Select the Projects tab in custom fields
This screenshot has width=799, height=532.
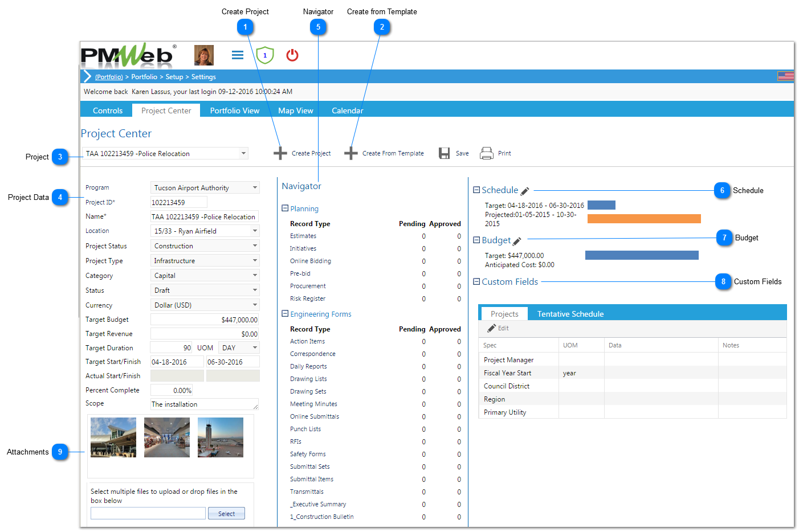click(505, 314)
